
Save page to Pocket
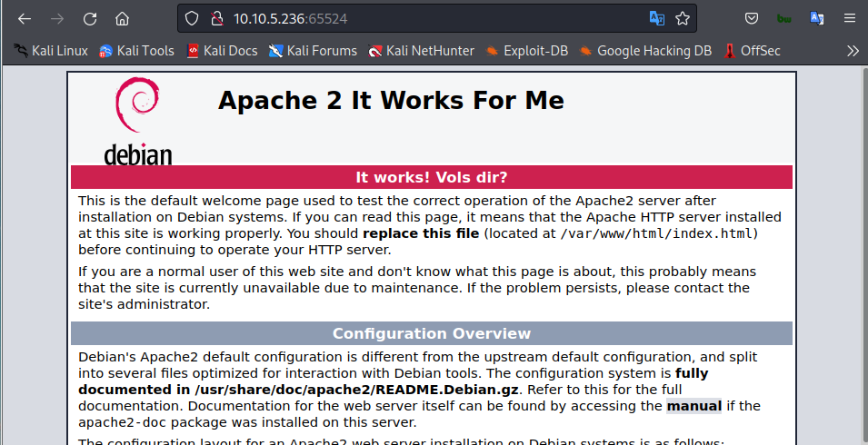pyautogui.click(x=752, y=18)
